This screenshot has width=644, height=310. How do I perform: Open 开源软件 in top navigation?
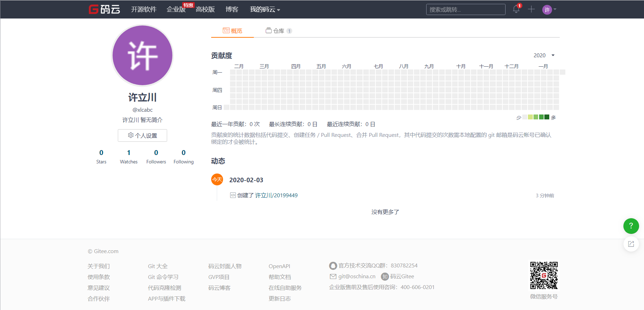(x=144, y=9)
